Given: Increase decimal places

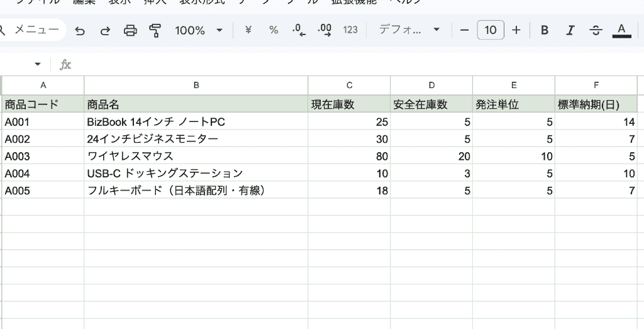Looking at the screenshot, I should click(x=325, y=30).
